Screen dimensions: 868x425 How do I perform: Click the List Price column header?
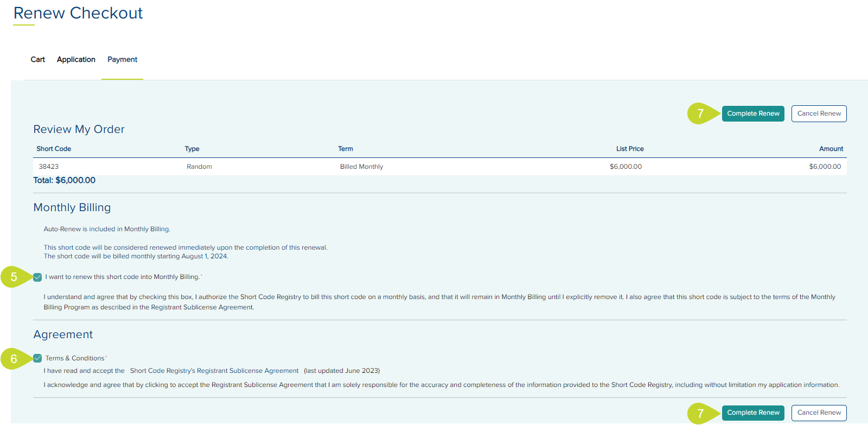click(x=630, y=149)
